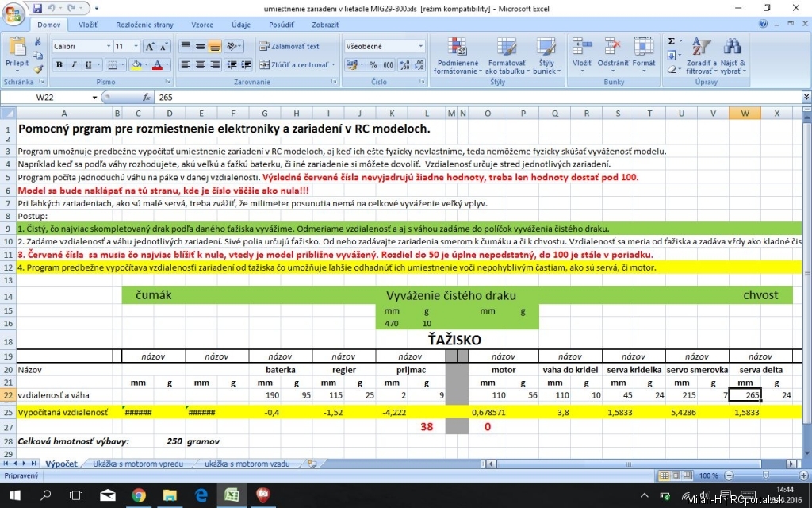
Task: Click the Increase Decimal icon
Action: click(x=405, y=65)
